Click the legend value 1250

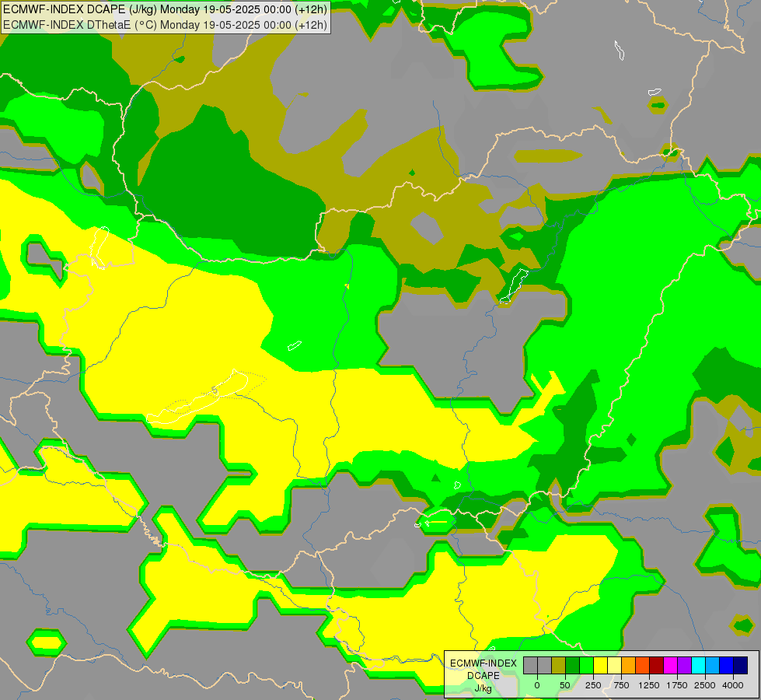point(649,685)
